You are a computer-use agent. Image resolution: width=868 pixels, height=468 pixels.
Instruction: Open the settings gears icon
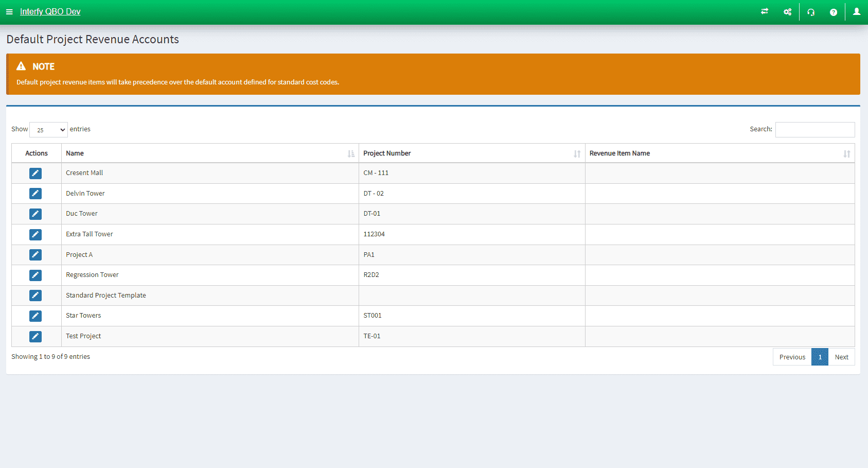(x=787, y=12)
